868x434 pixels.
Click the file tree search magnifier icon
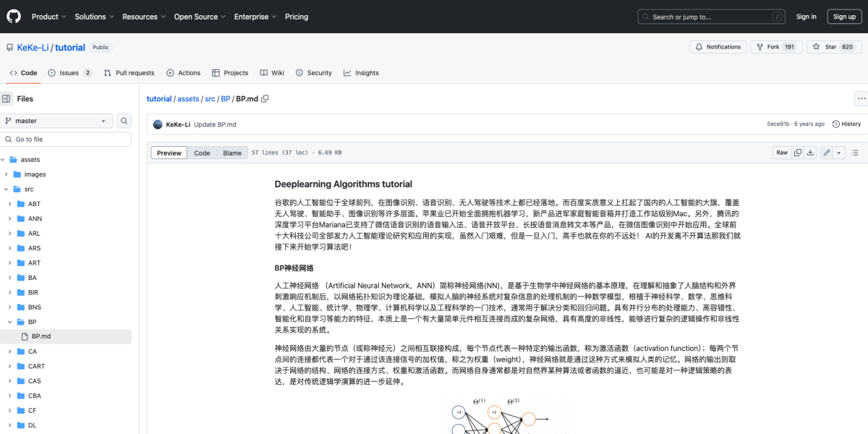point(124,120)
